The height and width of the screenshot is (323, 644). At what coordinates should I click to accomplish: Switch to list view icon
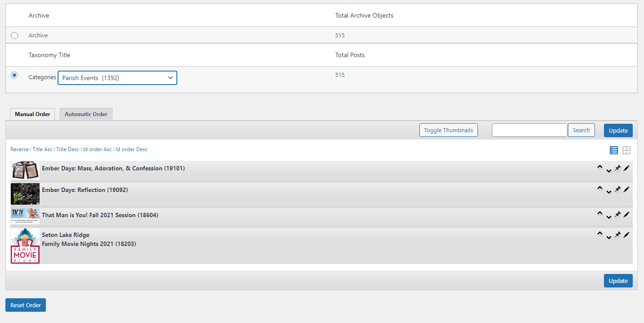pos(613,150)
